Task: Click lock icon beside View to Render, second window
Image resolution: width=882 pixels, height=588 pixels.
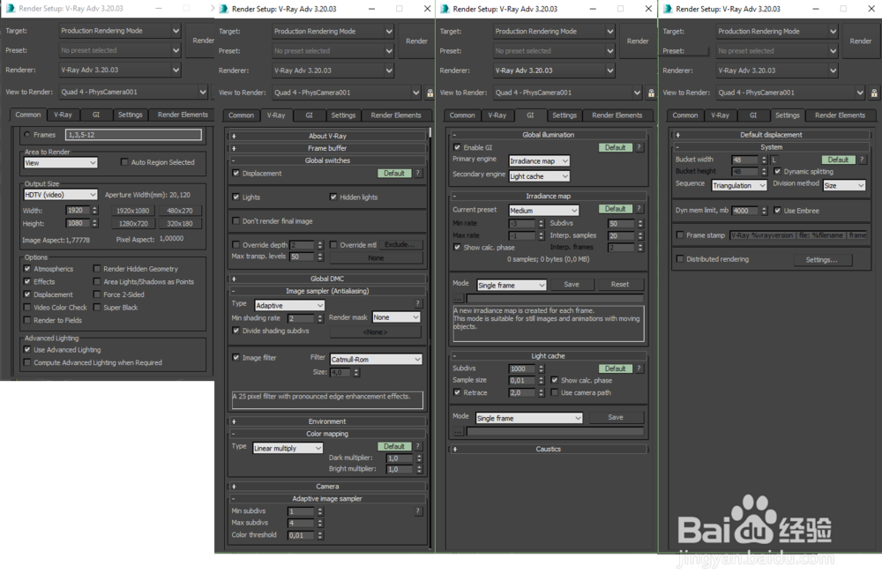Action: tap(430, 93)
